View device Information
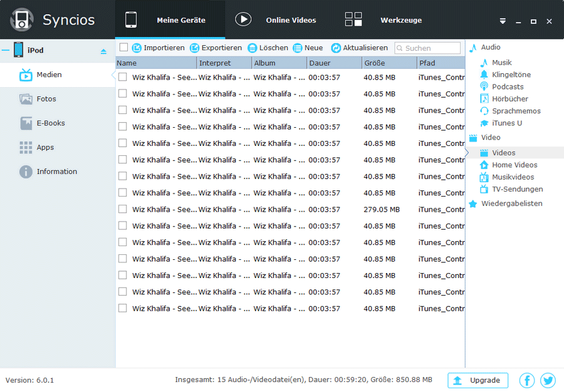Screen dimensions: 564x392 click(x=58, y=172)
